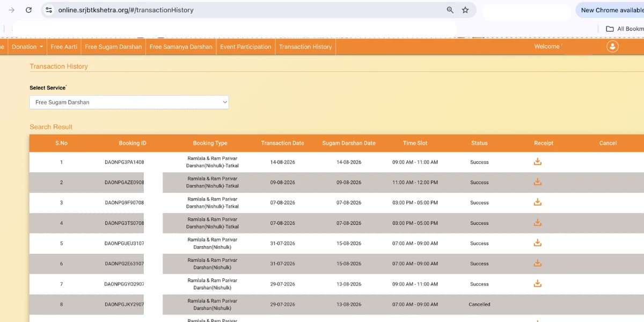
Task: Select booking ID DAONPGUEU3107
Action: pyautogui.click(x=124, y=244)
